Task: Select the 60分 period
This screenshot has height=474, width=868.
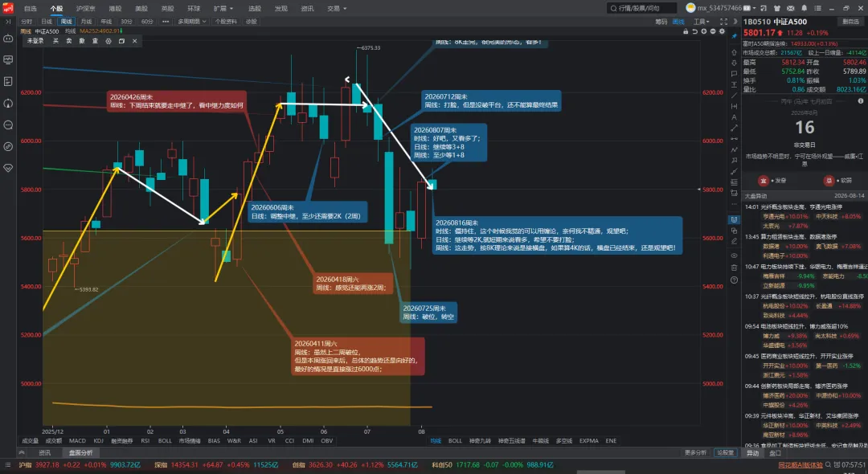Action: click(x=147, y=22)
